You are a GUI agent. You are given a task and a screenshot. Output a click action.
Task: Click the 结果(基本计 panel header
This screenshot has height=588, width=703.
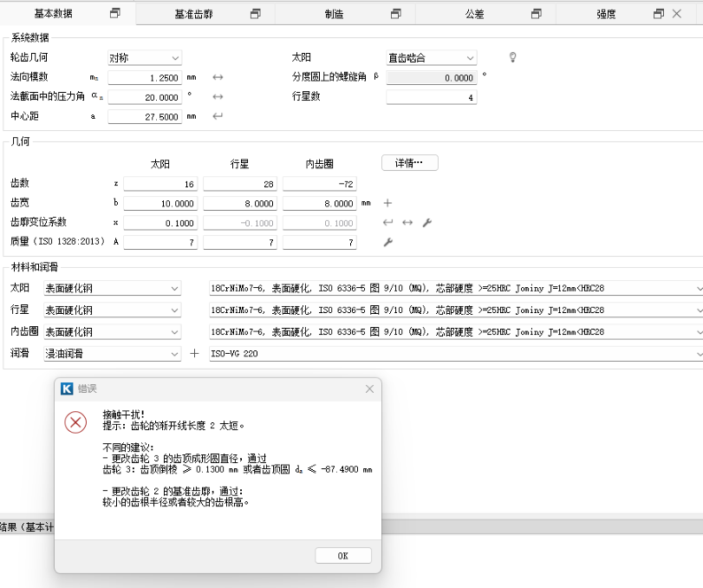coord(27,527)
